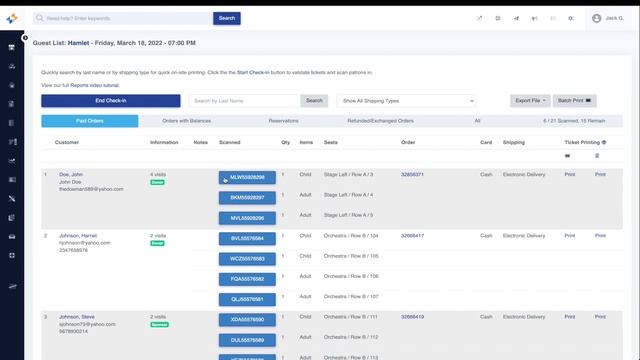Click the receipt icon under Ticket Printing
640x360 pixels.
click(597, 156)
